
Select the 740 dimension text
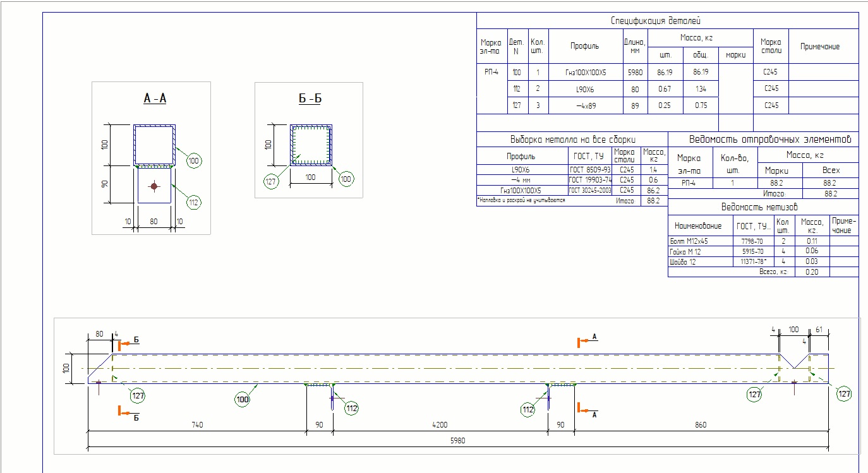pyautogui.click(x=196, y=425)
